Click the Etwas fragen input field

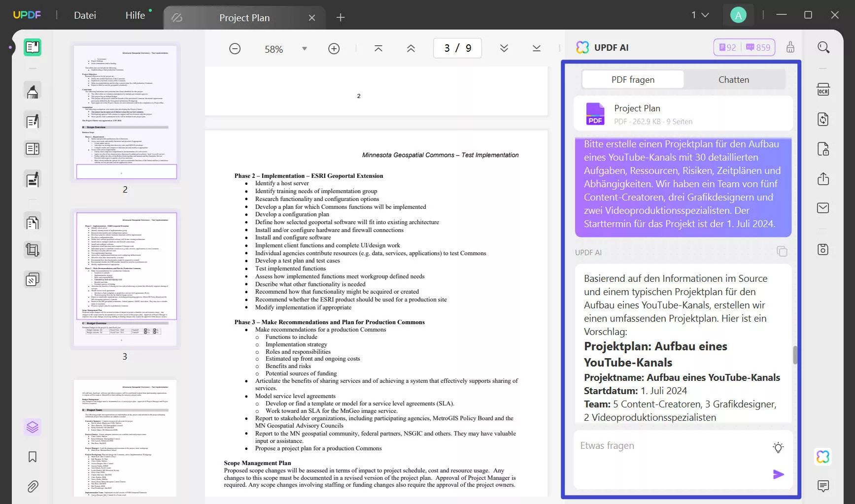[x=660, y=445]
